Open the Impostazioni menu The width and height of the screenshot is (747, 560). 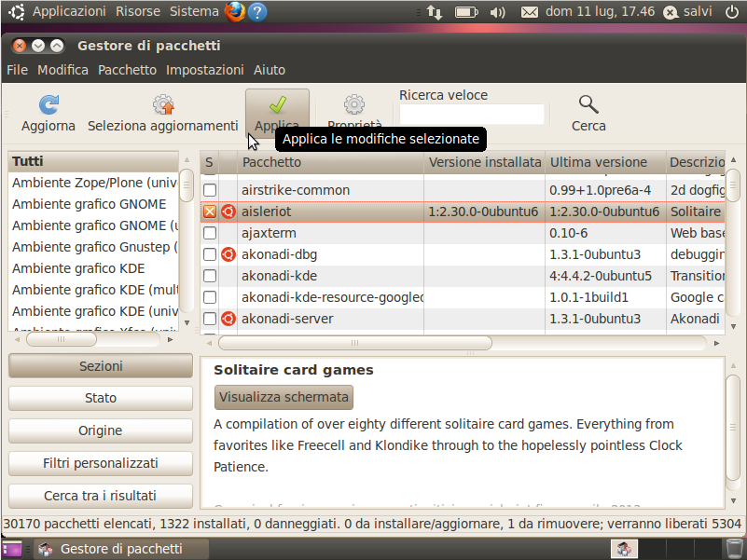(205, 70)
